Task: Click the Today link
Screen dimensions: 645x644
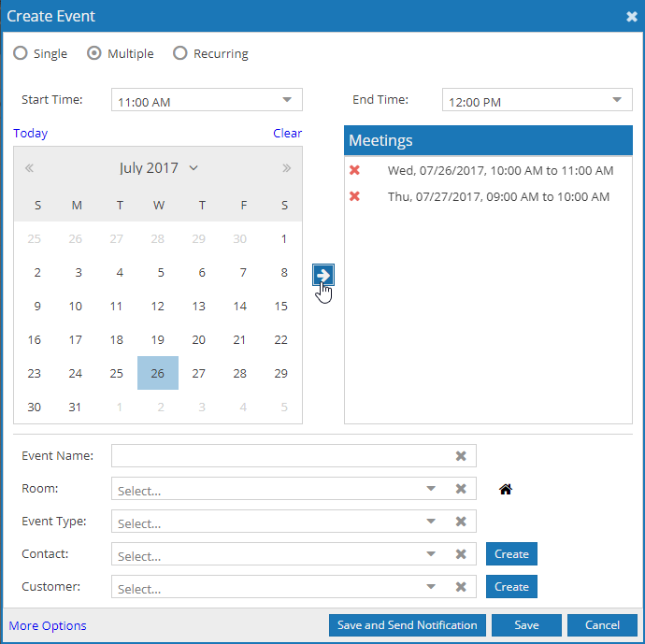Action: click(x=31, y=134)
